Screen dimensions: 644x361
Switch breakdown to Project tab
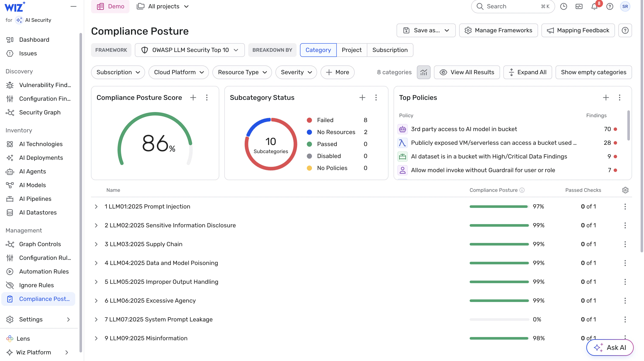pyautogui.click(x=351, y=50)
